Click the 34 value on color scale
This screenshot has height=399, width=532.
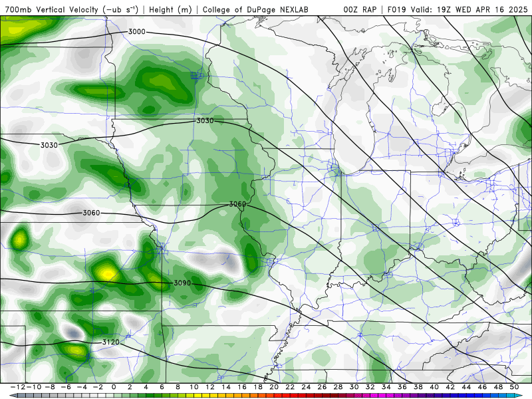click(386, 387)
